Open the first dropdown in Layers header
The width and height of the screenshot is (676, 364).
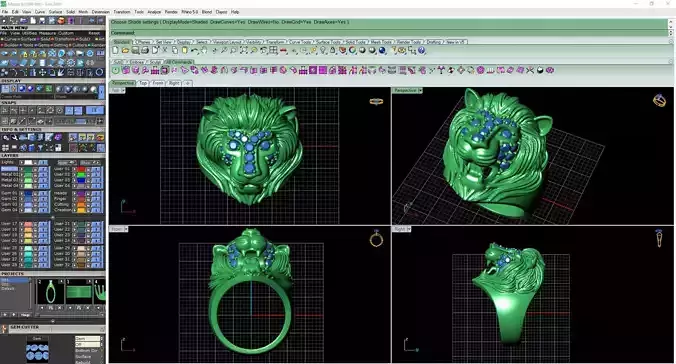[x=67, y=162]
